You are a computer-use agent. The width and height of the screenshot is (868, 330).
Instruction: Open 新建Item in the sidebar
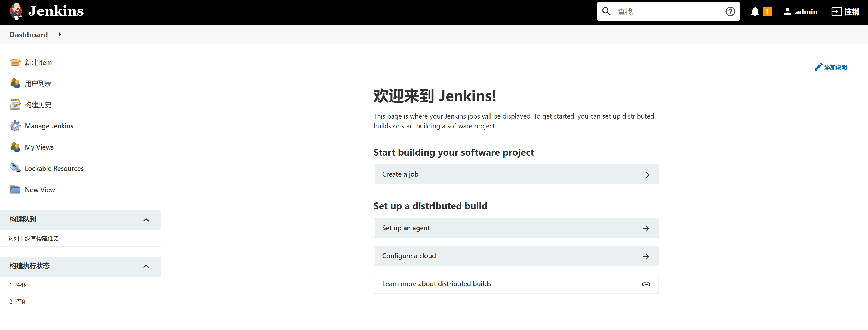coord(38,62)
